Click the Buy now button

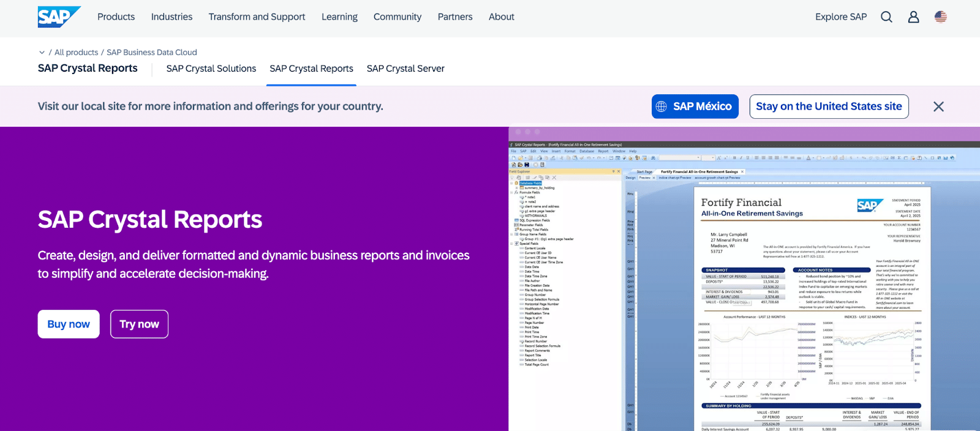(69, 324)
